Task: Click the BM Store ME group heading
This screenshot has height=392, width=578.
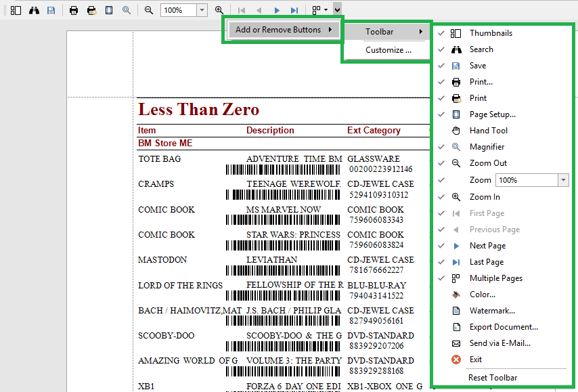Action: click(165, 143)
